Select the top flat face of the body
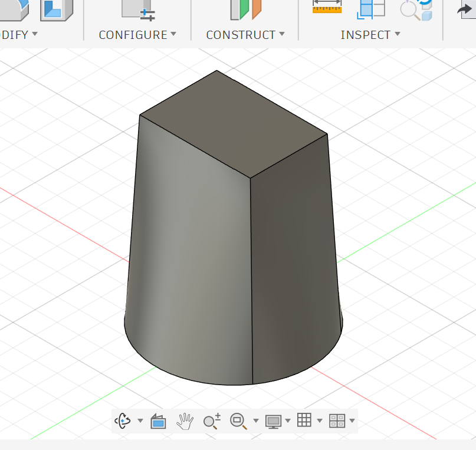 233,124
